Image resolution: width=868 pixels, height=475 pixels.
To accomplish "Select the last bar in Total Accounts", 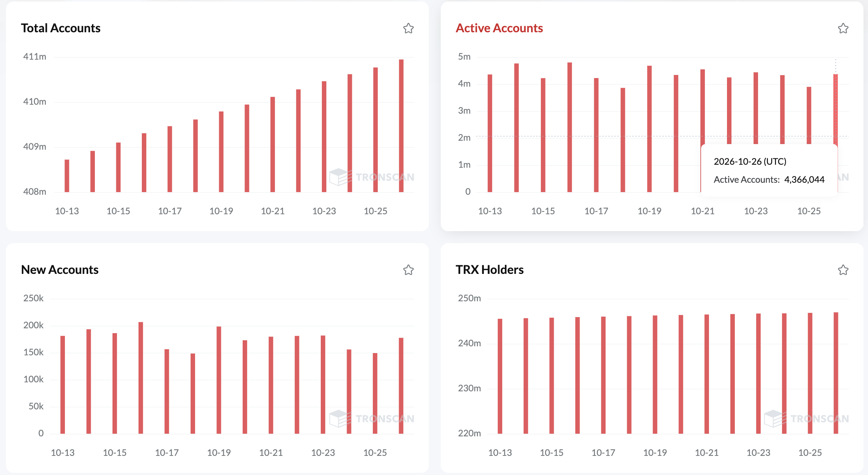I will point(401,126).
